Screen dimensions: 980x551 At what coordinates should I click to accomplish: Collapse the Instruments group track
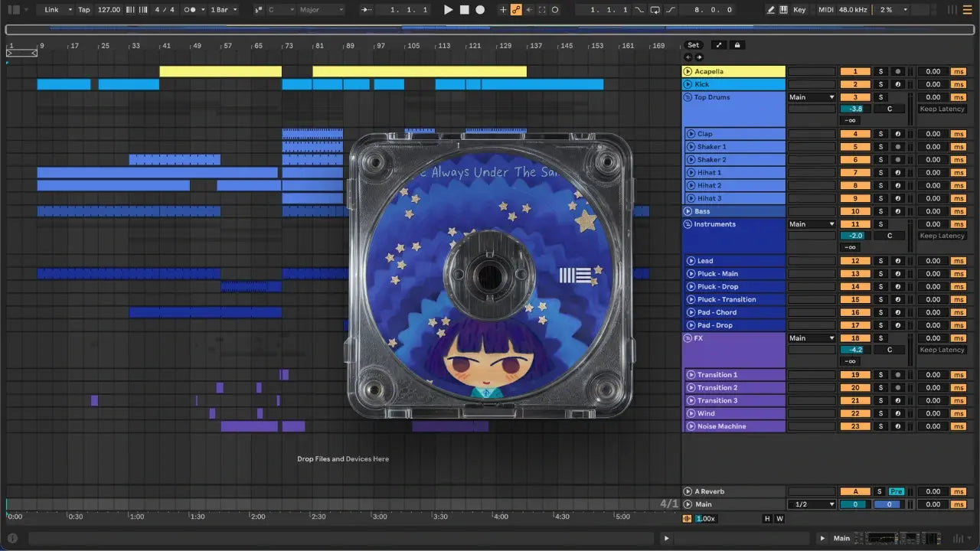(x=688, y=224)
